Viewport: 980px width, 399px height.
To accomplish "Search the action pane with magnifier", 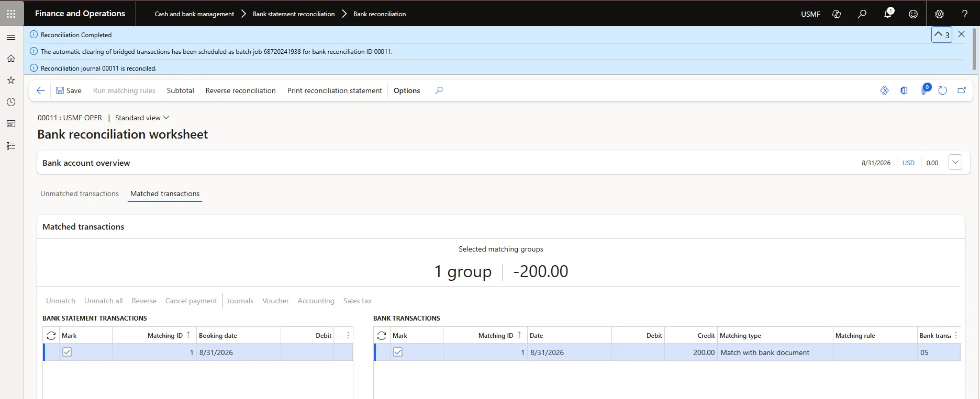I will [x=439, y=90].
